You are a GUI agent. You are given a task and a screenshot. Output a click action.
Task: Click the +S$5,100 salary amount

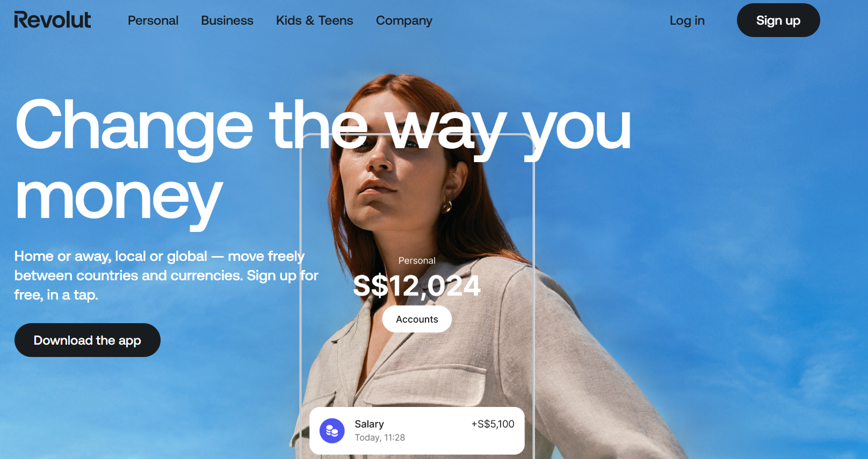coord(493,424)
